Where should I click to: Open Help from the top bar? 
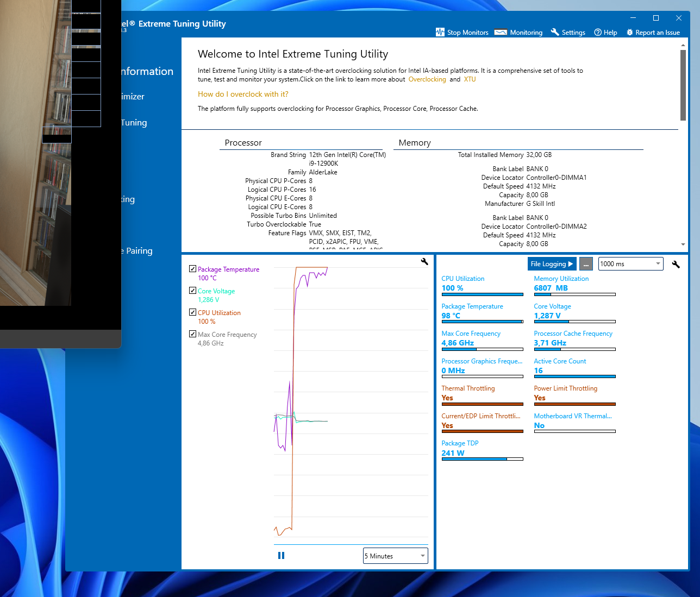click(x=605, y=32)
